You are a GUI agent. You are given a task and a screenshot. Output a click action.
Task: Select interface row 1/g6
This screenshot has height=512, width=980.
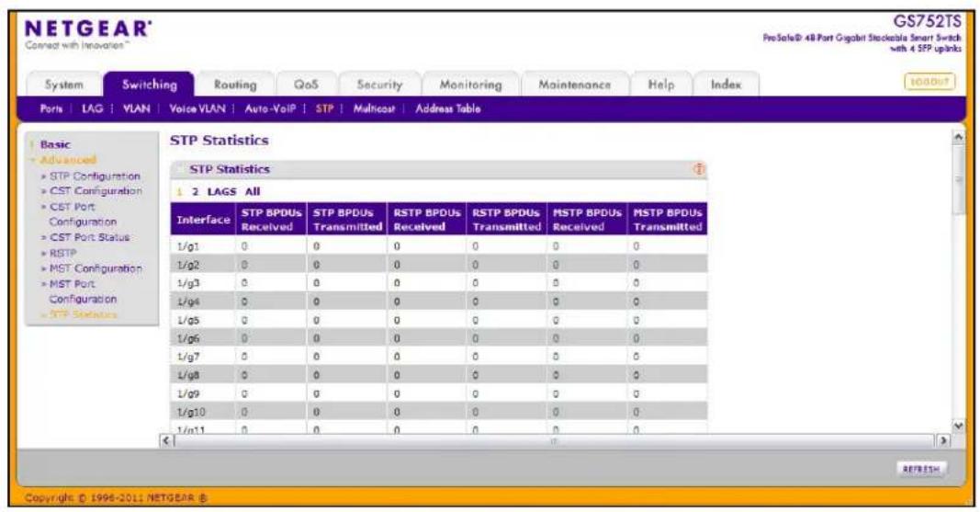tap(439, 338)
